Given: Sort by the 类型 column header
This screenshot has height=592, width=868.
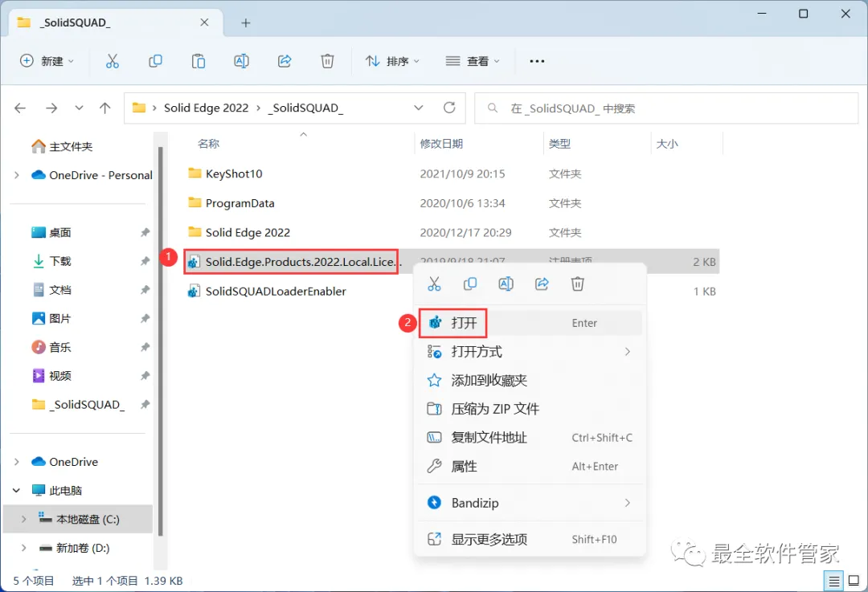Looking at the screenshot, I should (x=559, y=144).
